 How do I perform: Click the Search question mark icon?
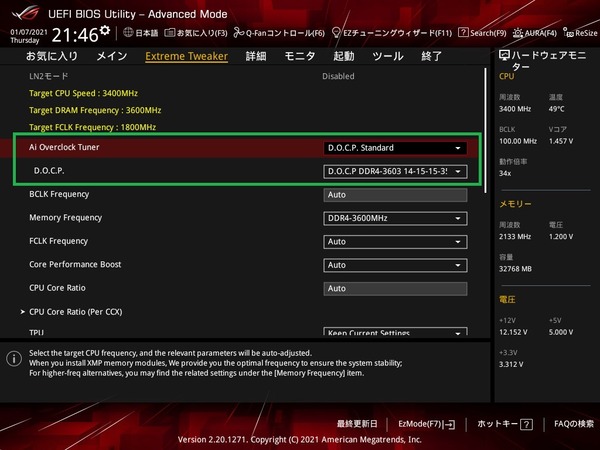[x=463, y=33]
